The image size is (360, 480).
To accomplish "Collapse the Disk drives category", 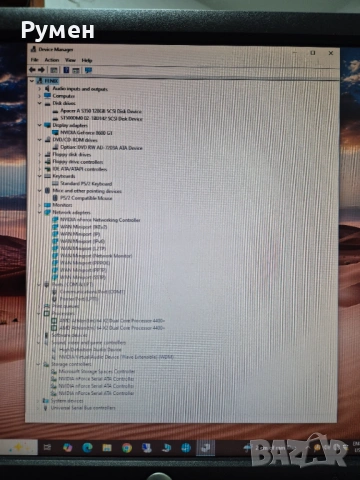I will (39, 103).
